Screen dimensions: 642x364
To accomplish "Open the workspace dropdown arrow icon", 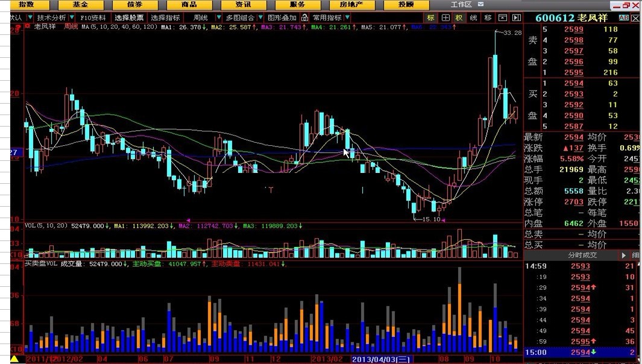I will click(480, 4).
